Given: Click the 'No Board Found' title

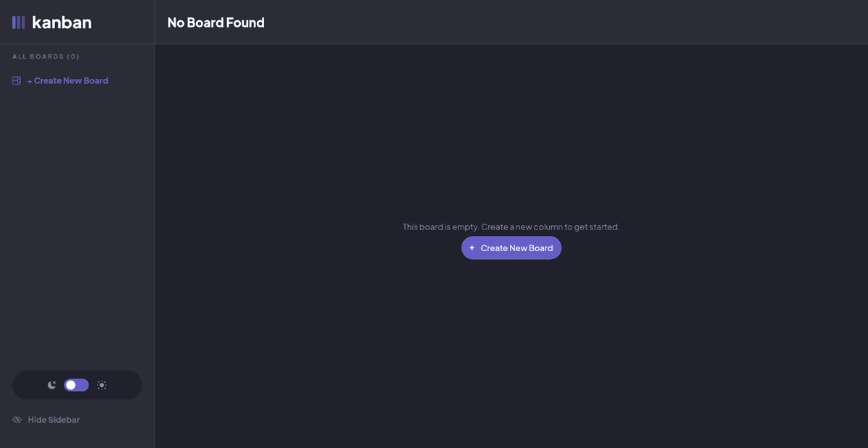Looking at the screenshot, I should pyautogui.click(x=216, y=22).
